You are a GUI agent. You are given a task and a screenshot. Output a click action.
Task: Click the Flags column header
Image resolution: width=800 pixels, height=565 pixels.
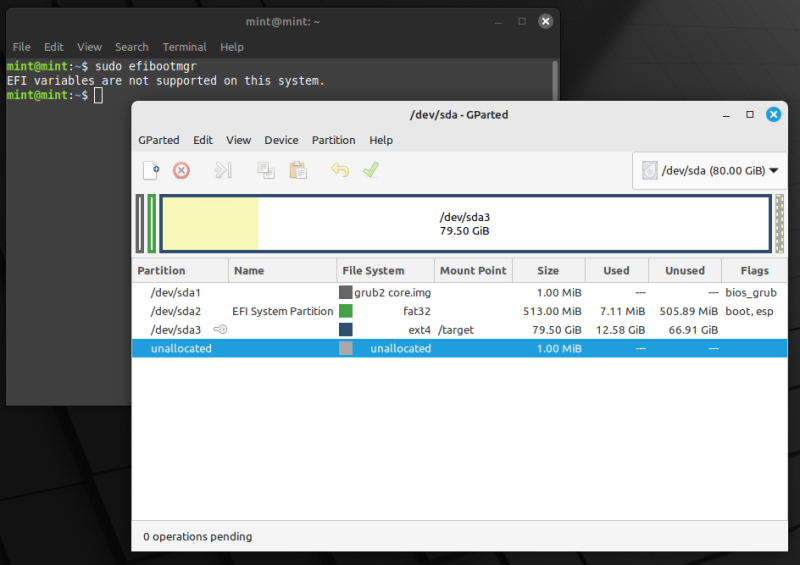point(754,271)
